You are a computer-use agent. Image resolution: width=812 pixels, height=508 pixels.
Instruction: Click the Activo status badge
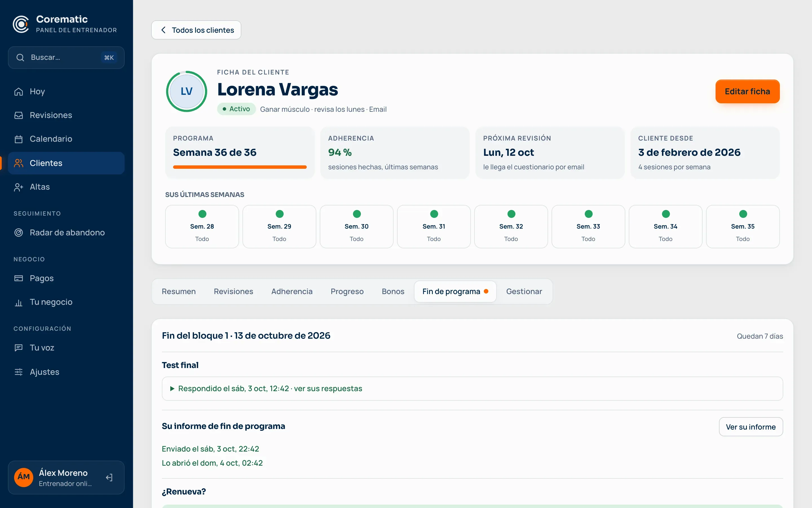(x=236, y=109)
